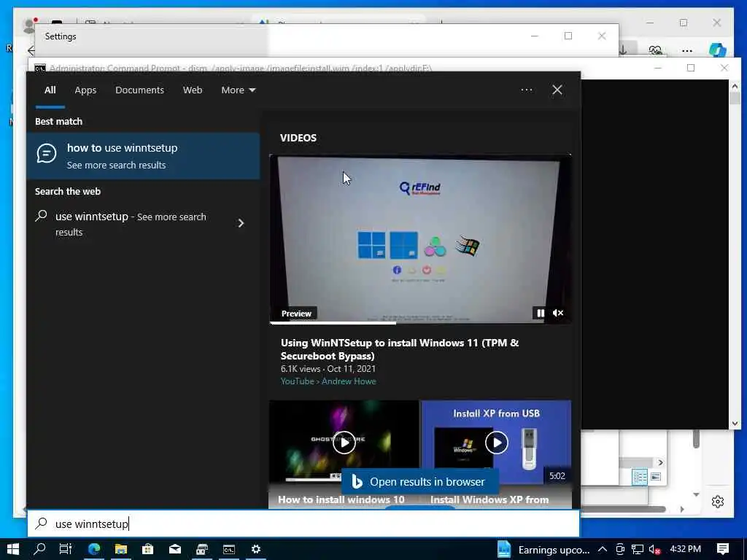This screenshot has height=560, width=747.
Task: Click the Edge page settings gear icon
Action: pyautogui.click(x=718, y=502)
